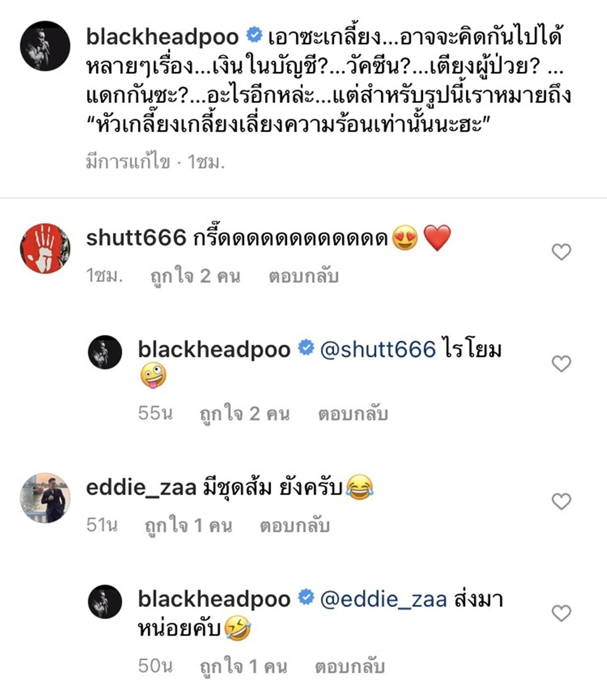This screenshot has height=700, width=607.
Task: Open eddie_zaa profile photo avatar
Action: click(x=45, y=498)
